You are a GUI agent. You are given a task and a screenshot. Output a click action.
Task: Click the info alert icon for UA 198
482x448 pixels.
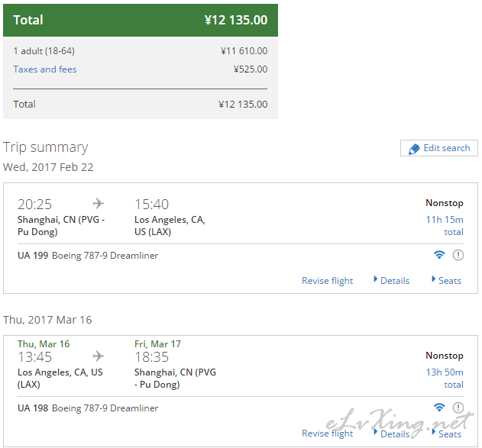[458, 408]
